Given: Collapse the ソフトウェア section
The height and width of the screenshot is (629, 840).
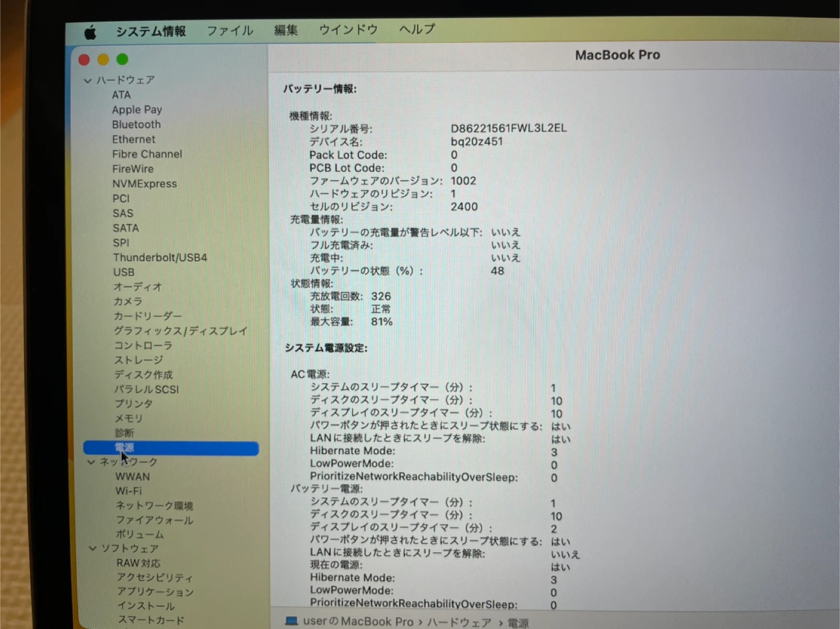Looking at the screenshot, I should (x=92, y=548).
